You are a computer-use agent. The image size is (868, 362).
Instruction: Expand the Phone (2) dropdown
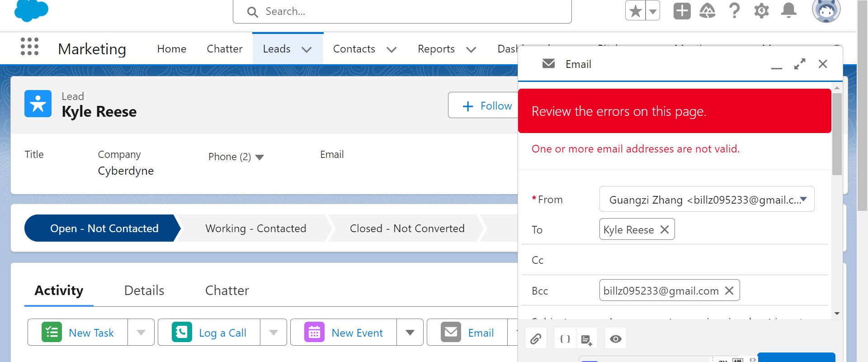point(259,157)
